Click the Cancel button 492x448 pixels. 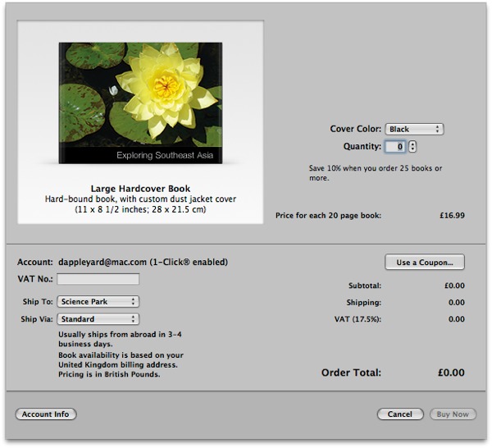[400, 414]
